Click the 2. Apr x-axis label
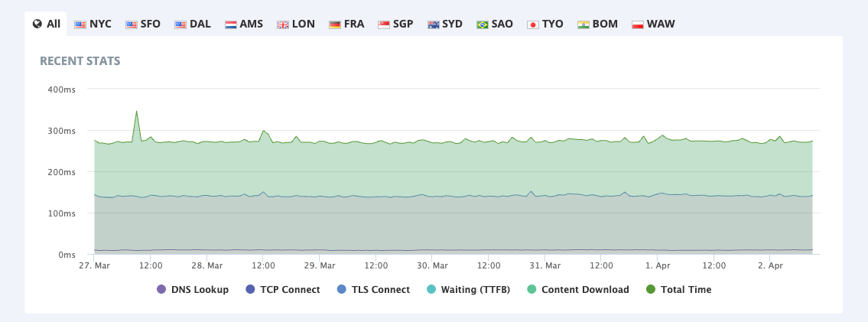 click(x=770, y=265)
